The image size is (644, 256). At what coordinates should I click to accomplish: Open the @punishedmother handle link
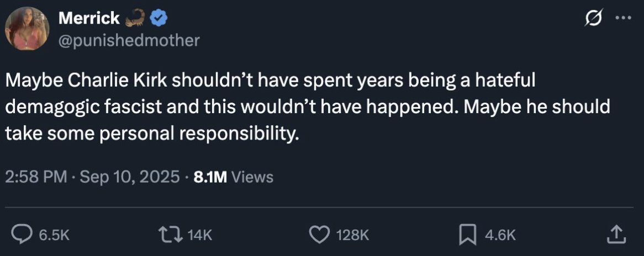tap(129, 40)
